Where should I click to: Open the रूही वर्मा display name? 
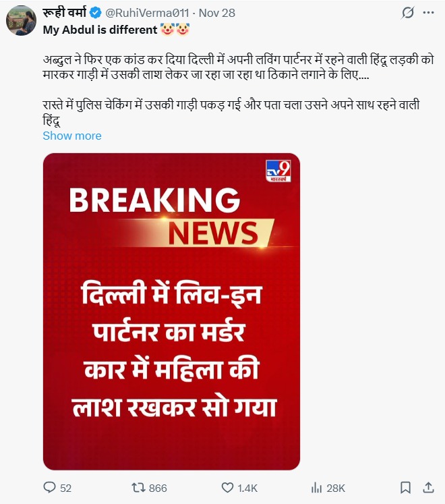(x=65, y=13)
